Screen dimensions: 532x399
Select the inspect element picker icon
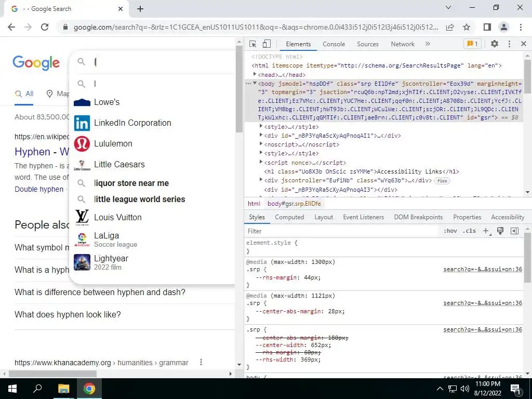252,44
